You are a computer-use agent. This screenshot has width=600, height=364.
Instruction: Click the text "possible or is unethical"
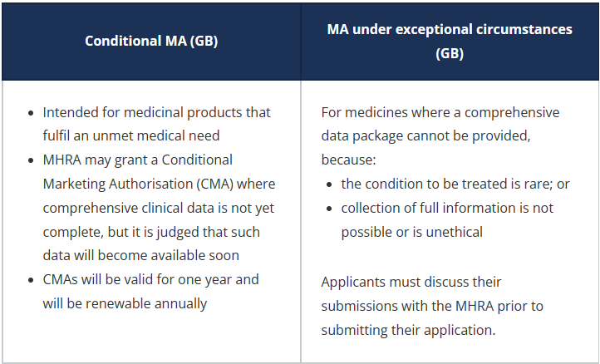tap(412, 232)
